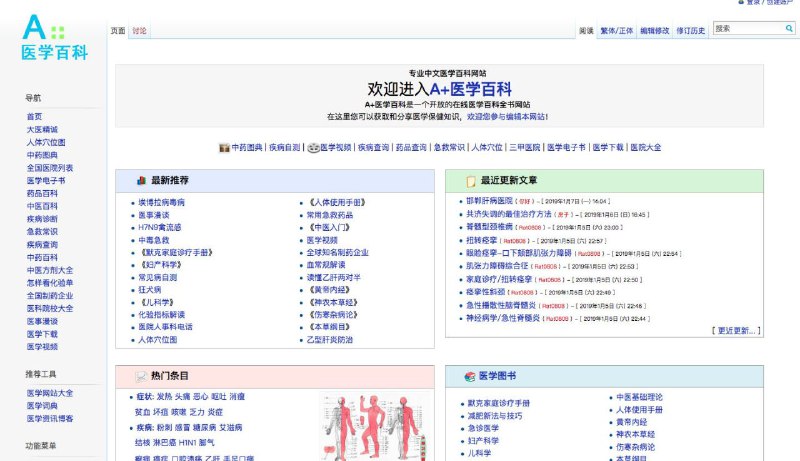Click the 最近更新文章 note icon
This screenshot has height=461, width=800.
471,181
